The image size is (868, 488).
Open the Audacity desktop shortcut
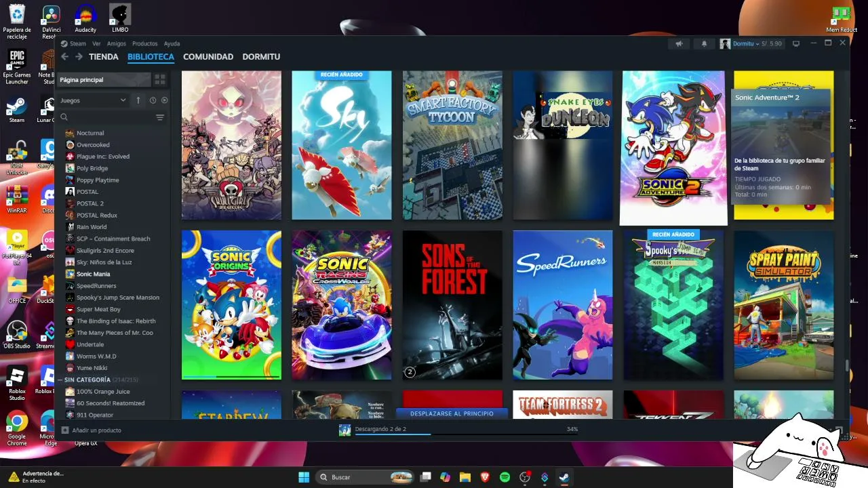85,18
